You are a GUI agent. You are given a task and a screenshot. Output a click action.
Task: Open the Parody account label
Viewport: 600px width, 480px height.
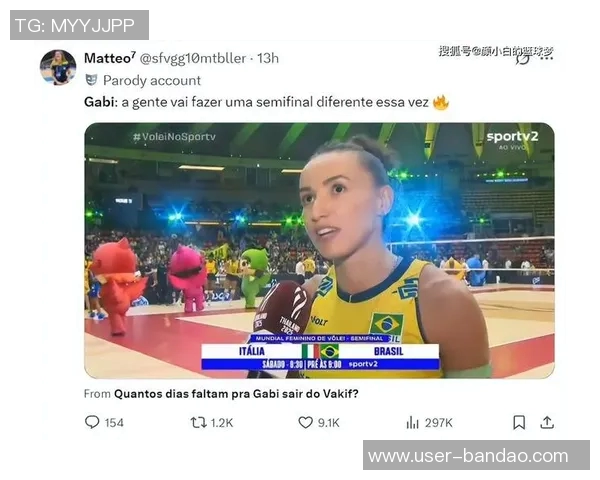tap(152, 80)
